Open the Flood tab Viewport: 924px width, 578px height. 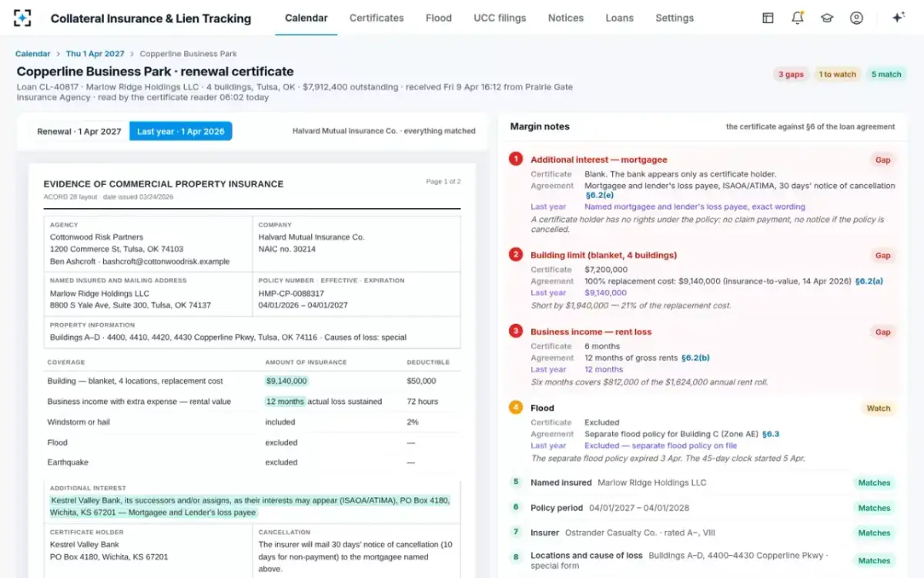point(439,18)
